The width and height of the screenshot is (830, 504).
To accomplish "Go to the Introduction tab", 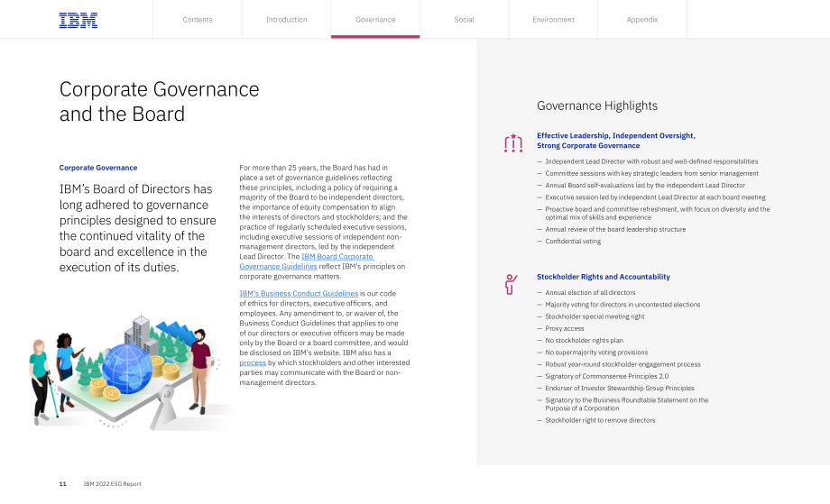I will pyautogui.click(x=286, y=20).
